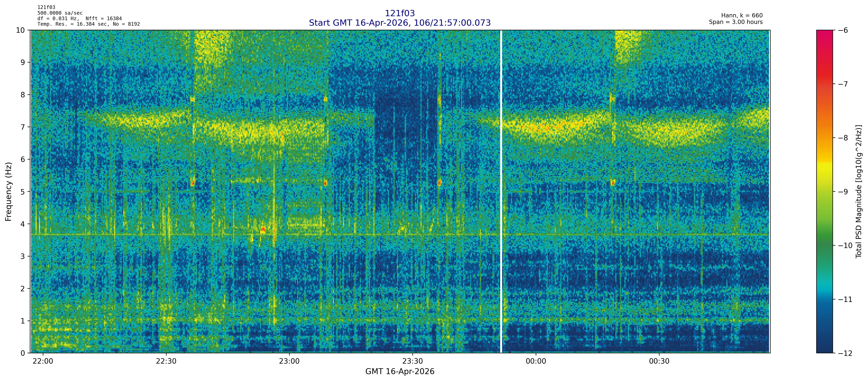Screen dimensions: 868x381
Task: Click the 22:30 time axis tick label
Action: (166, 362)
